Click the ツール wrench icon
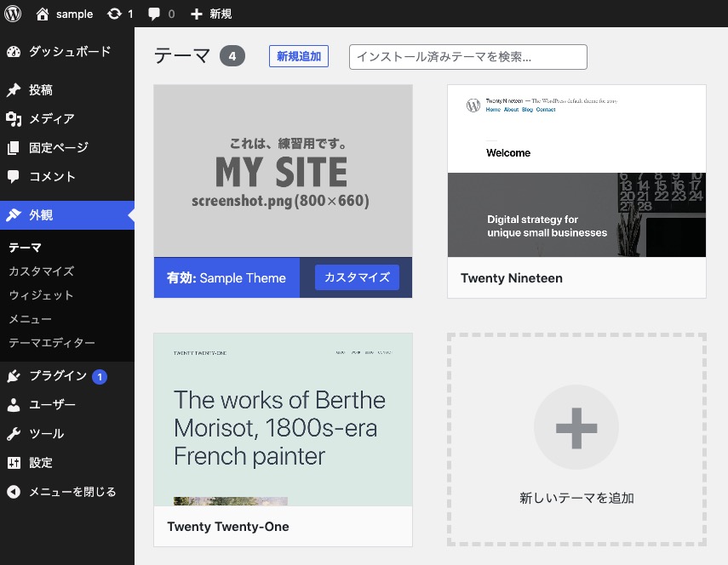The height and width of the screenshot is (565, 728). coord(14,434)
